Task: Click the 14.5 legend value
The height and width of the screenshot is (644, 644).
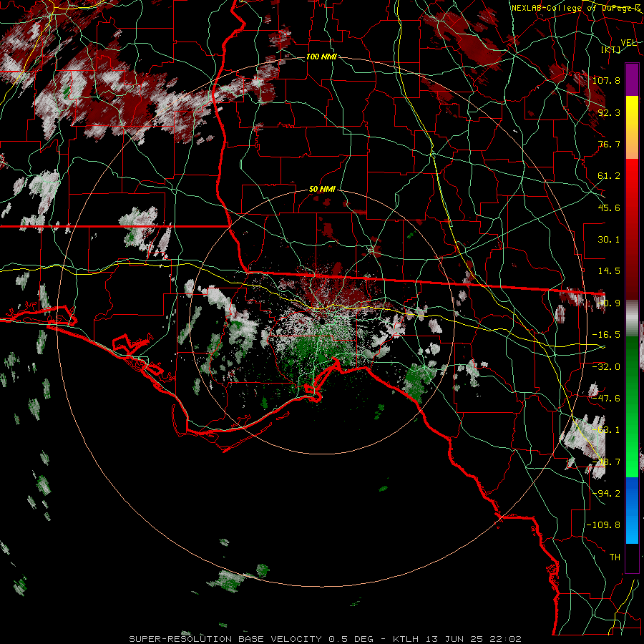Action: [609, 271]
